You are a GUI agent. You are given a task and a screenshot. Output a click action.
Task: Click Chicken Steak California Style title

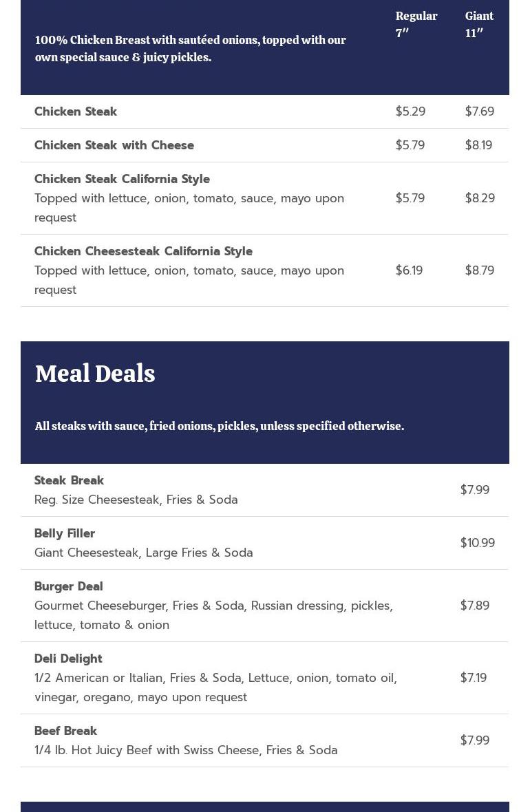pos(122,179)
